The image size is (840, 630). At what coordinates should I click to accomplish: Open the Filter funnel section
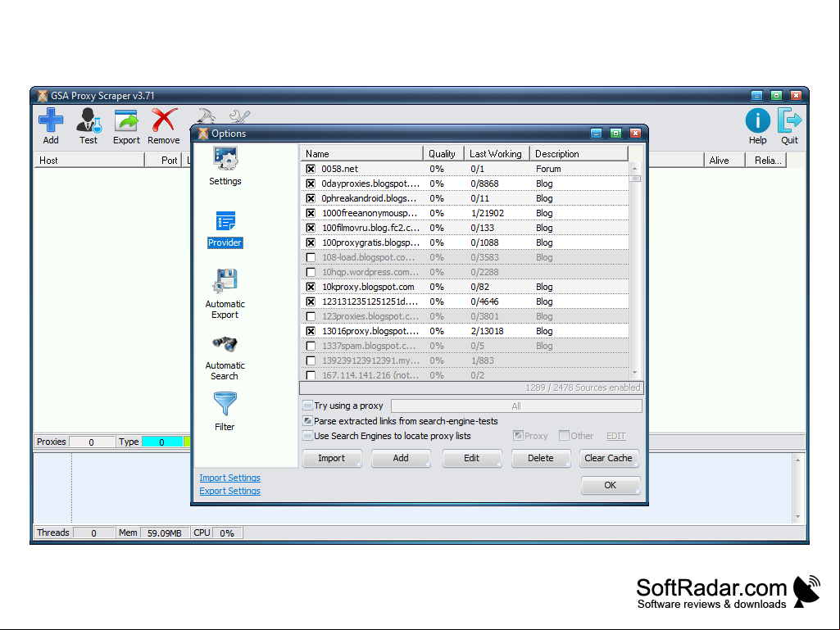pyautogui.click(x=225, y=403)
